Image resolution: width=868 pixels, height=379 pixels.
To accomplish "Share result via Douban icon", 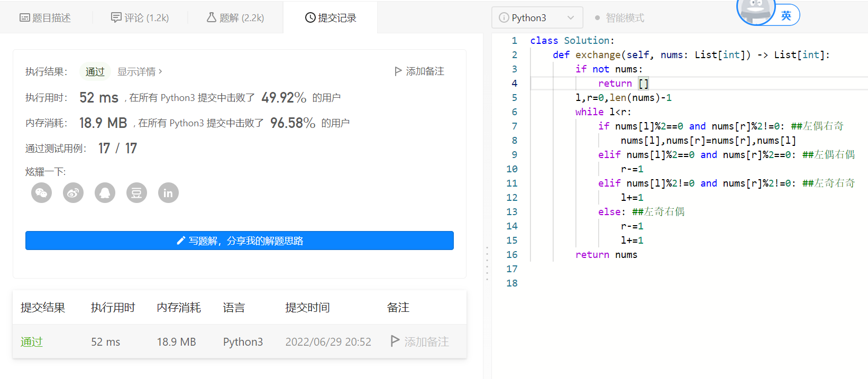I will coord(136,193).
